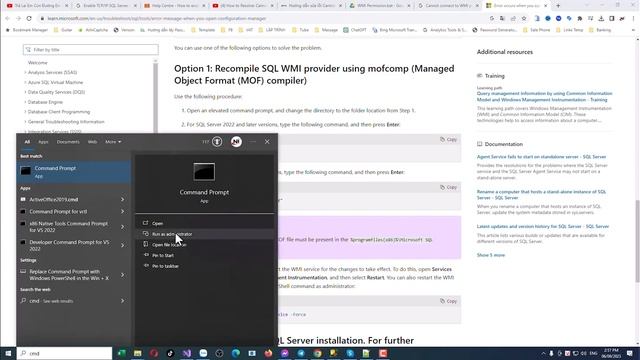
Task: Copy the PowerShell restart command block
Action: point(448,301)
